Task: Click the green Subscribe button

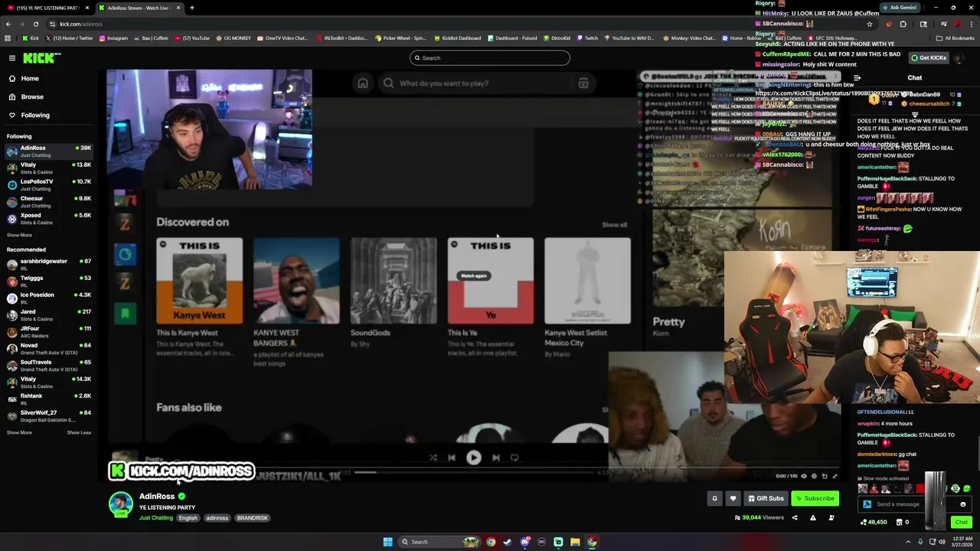Action: pyautogui.click(x=815, y=498)
